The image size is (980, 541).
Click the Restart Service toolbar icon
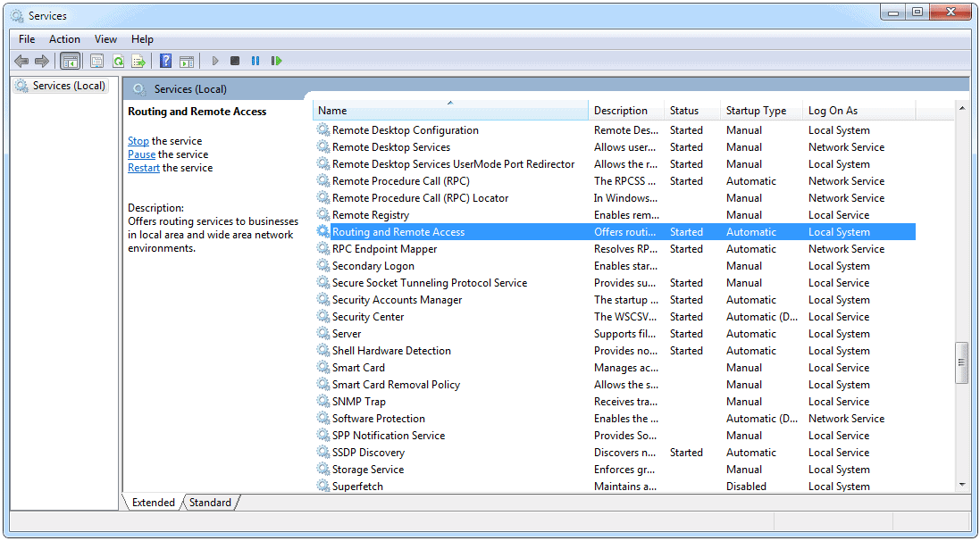[276, 61]
